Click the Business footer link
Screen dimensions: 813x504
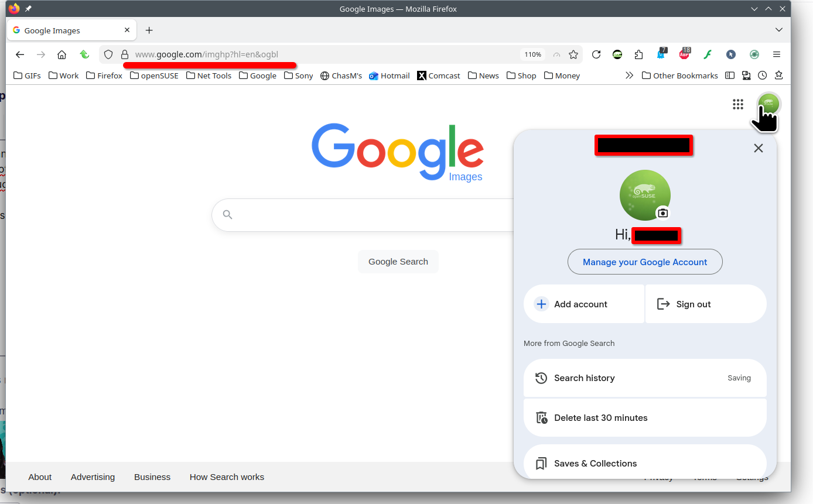click(152, 477)
